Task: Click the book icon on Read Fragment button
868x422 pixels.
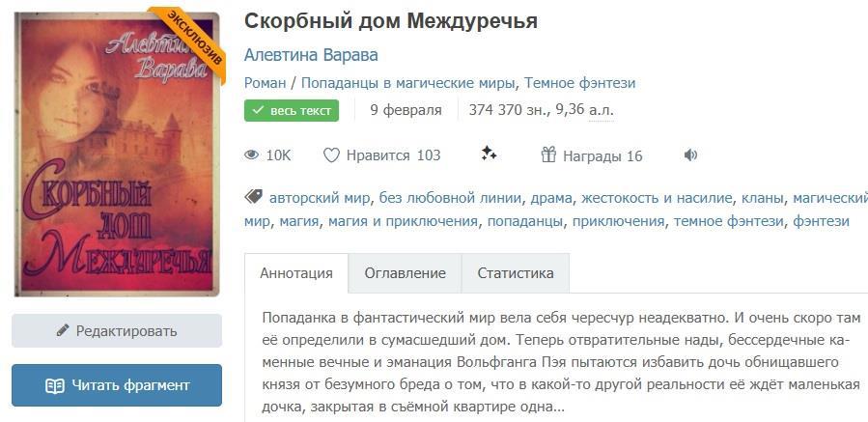Action: tap(55, 385)
